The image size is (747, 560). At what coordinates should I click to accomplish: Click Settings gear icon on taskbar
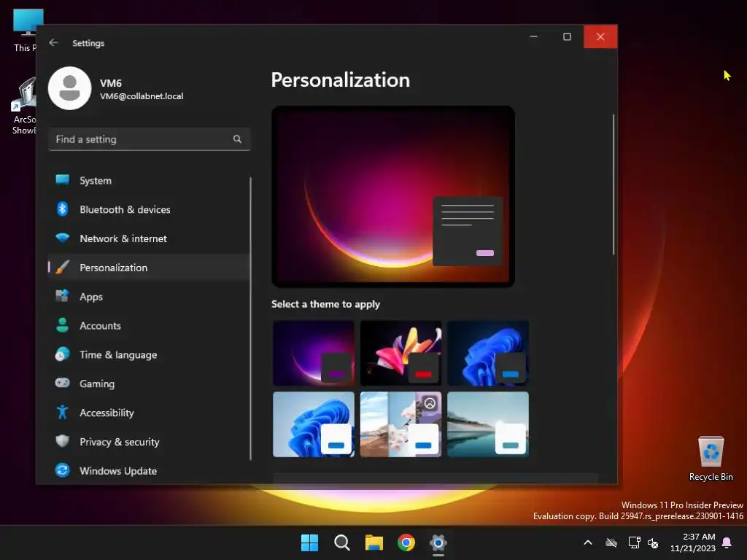(x=438, y=542)
